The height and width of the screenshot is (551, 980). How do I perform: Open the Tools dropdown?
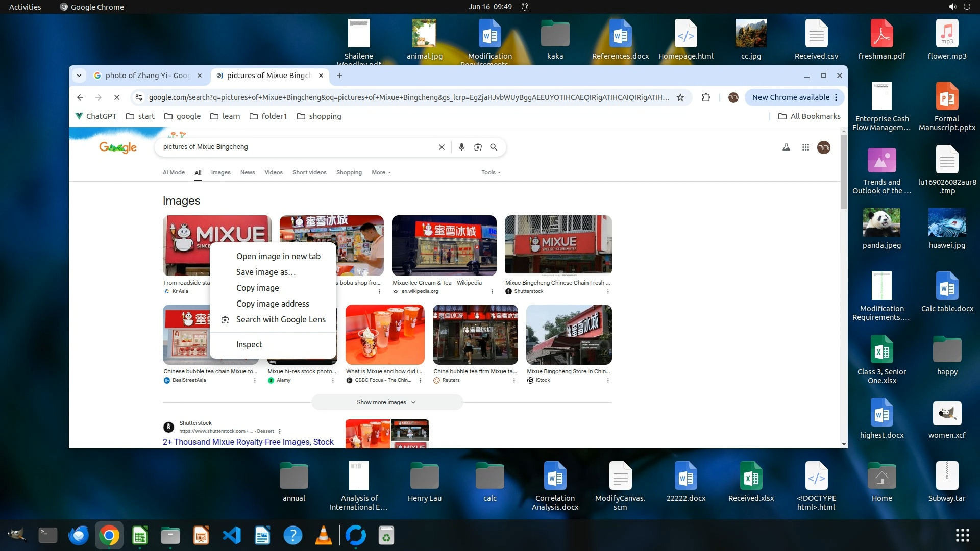pos(491,172)
